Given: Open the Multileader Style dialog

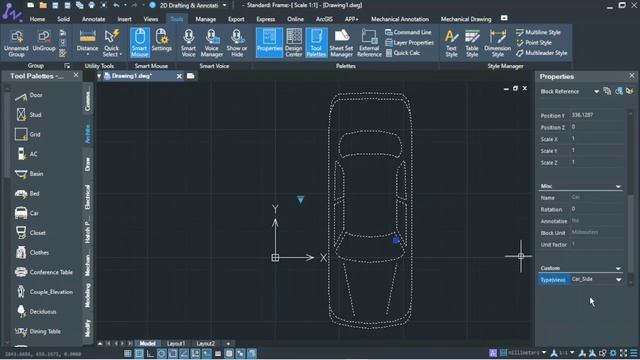Looking at the screenshot, I should pos(541,53).
